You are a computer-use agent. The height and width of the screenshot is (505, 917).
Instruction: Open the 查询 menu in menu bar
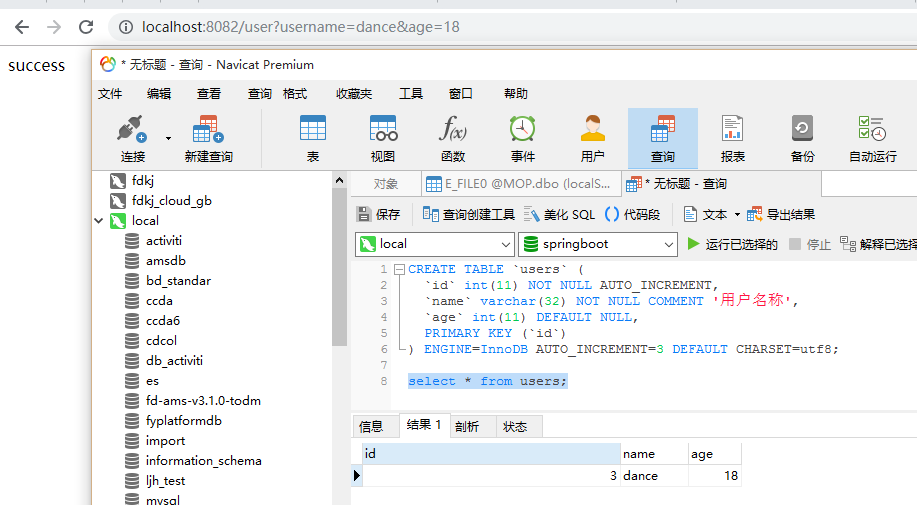point(259,94)
